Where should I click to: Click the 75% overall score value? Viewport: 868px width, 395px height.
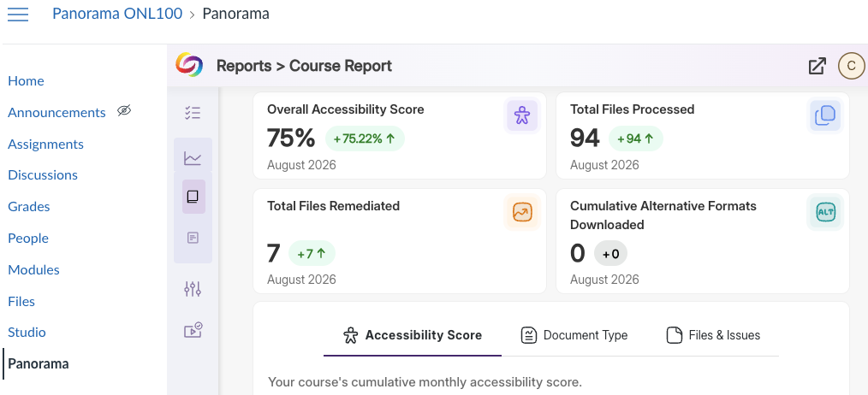point(291,139)
